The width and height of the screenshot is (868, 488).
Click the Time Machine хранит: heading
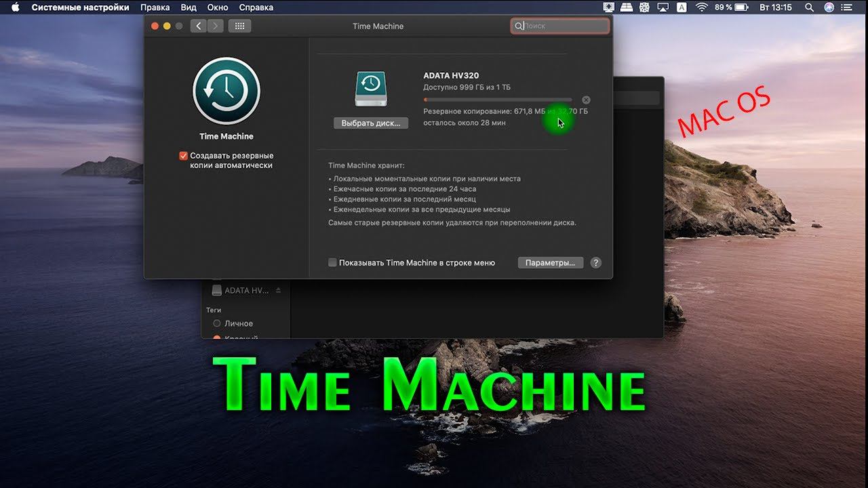tap(366, 165)
